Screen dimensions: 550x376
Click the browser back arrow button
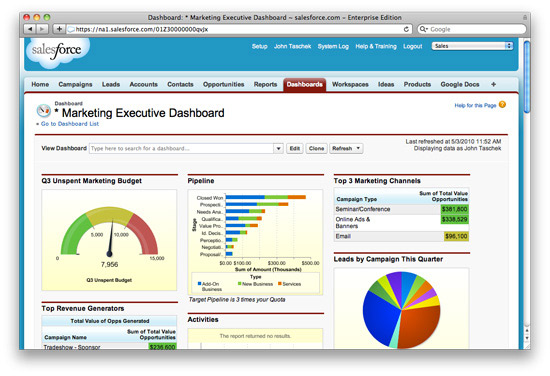coord(30,29)
